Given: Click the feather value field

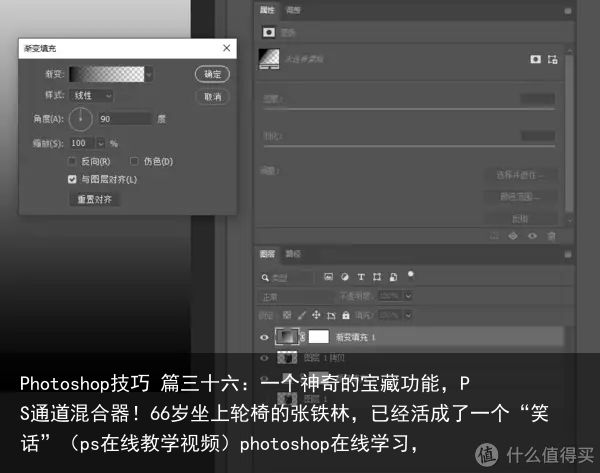Looking at the screenshot, I should coord(538,135).
